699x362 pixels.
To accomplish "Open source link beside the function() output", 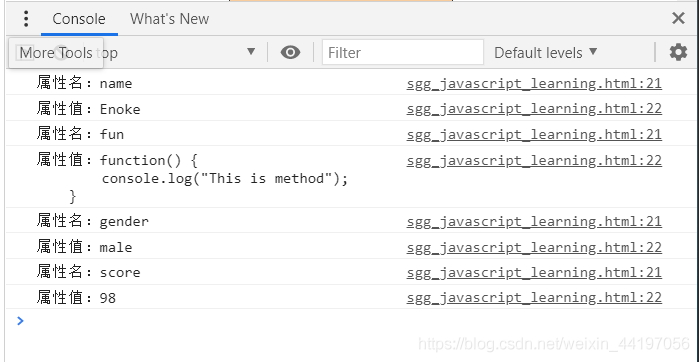I will click(x=534, y=160).
